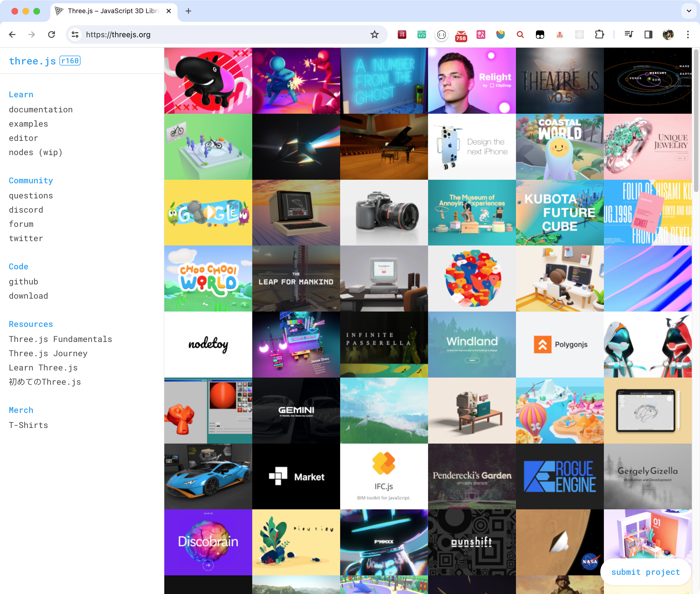Viewport: 700px width, 594px height.
Task: Click the bookmark star icon
Action: click(374, 34)
